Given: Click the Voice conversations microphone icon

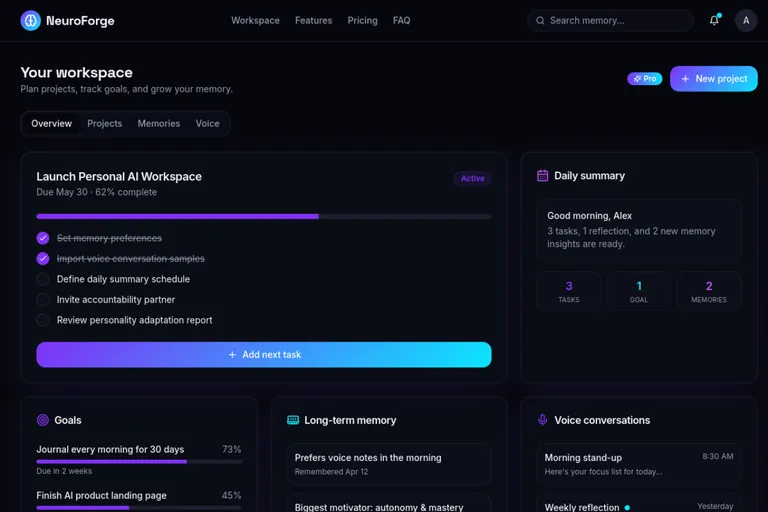Looking at the screenshot, I should [542, 420].
